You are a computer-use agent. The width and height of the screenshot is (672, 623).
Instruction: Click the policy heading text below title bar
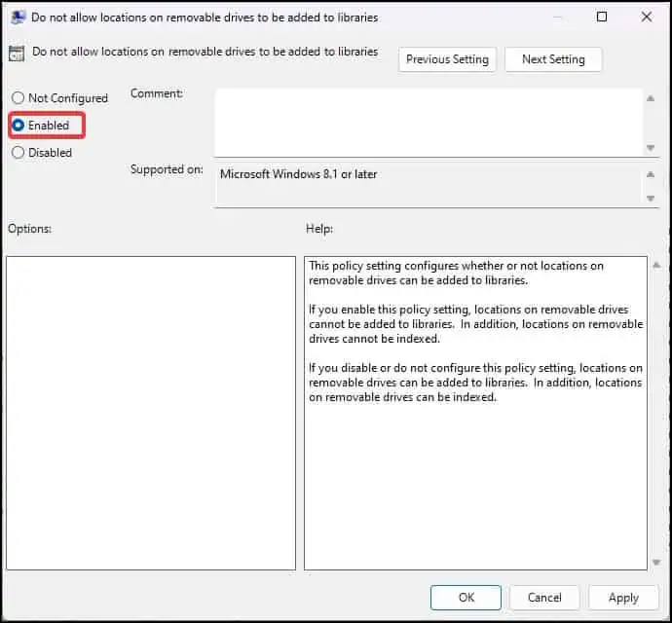(205, 52)
